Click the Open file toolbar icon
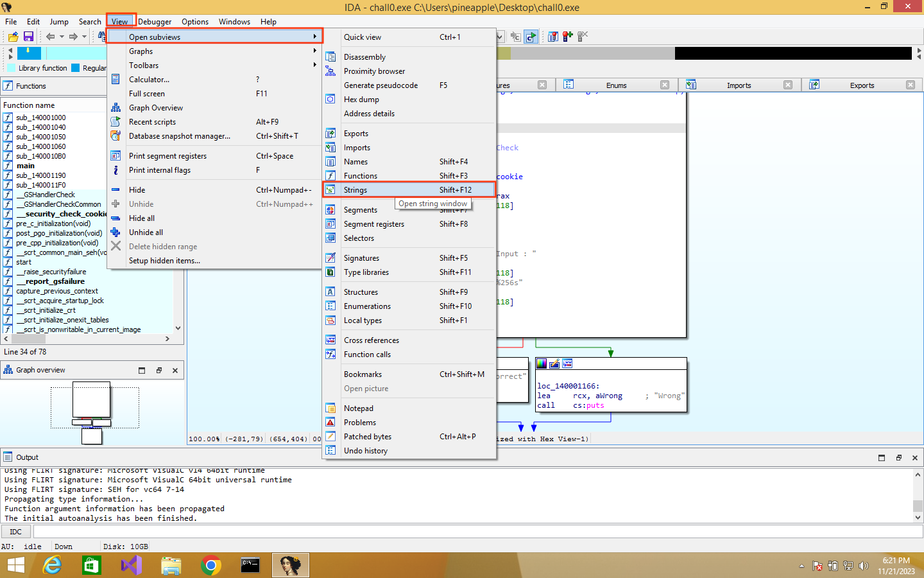 point(13,37)
